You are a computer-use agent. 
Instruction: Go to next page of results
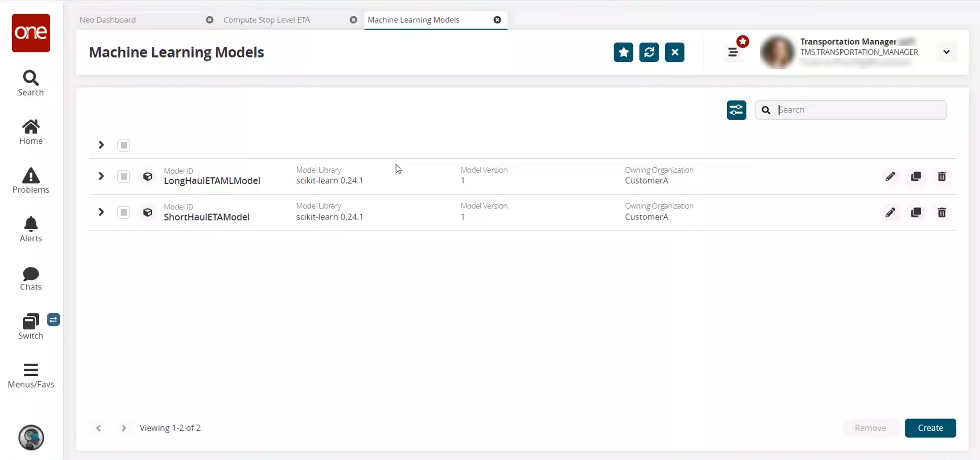click(x=123, y=428)
